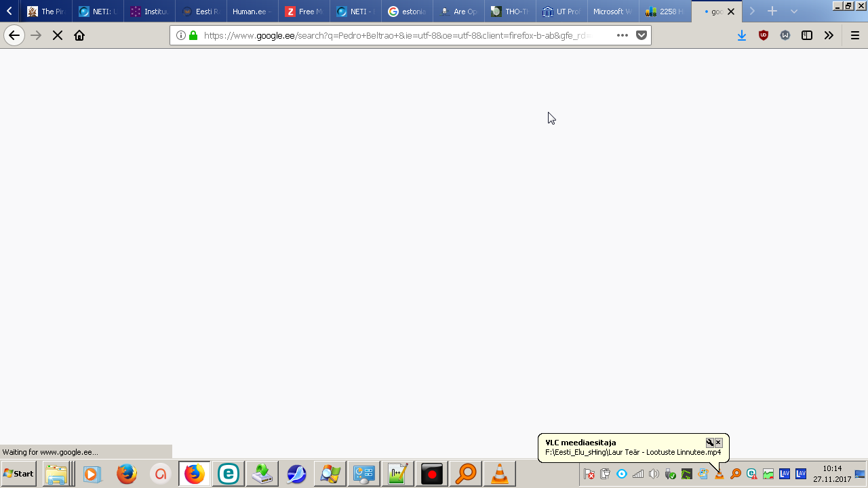Switch to the 'UT Prof' tab

click(x=561, y=12)
